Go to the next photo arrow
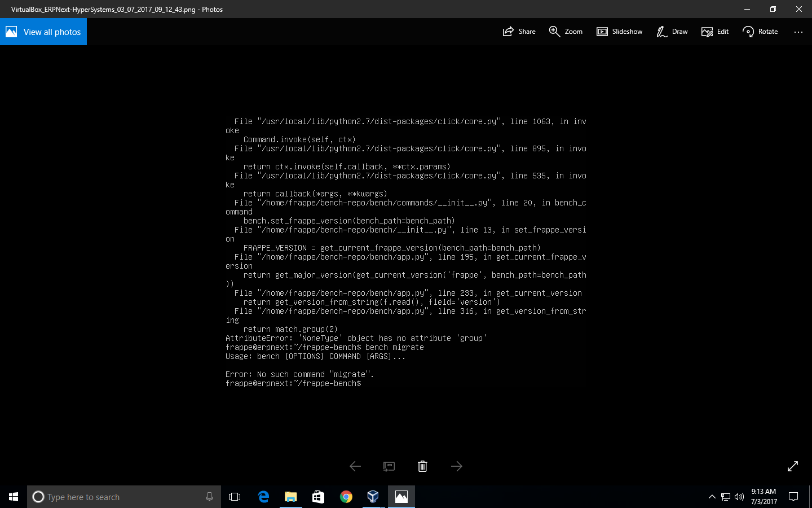 click(457, 466)
